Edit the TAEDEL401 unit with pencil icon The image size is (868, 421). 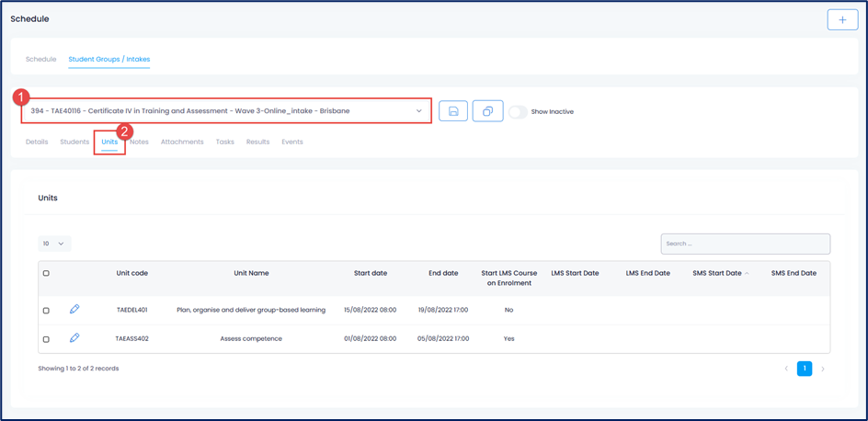tap(75, 310)
